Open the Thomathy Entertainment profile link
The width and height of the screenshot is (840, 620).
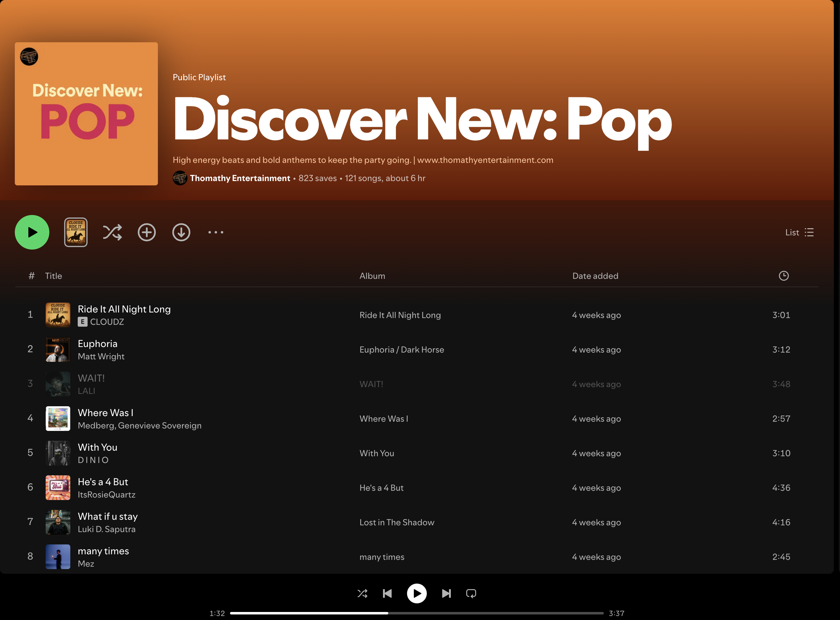click(240, 178)
